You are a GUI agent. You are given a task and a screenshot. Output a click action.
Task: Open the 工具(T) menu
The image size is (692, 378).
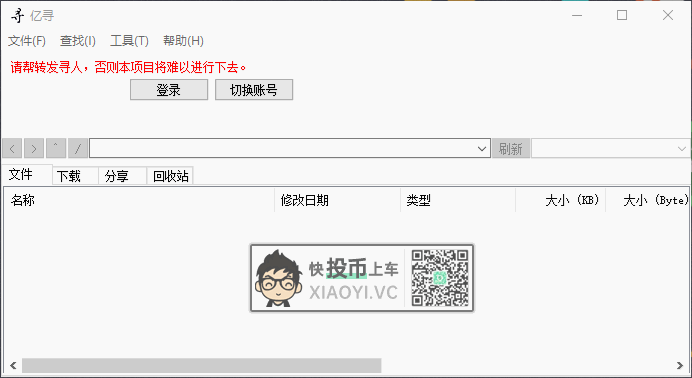[129, 41]
